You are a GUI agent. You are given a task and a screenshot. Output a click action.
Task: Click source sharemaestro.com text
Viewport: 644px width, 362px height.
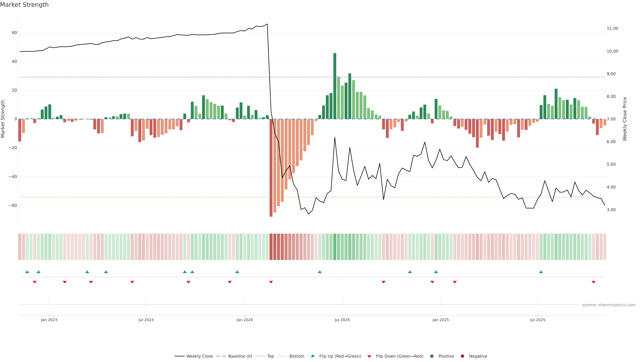[609, 305]
